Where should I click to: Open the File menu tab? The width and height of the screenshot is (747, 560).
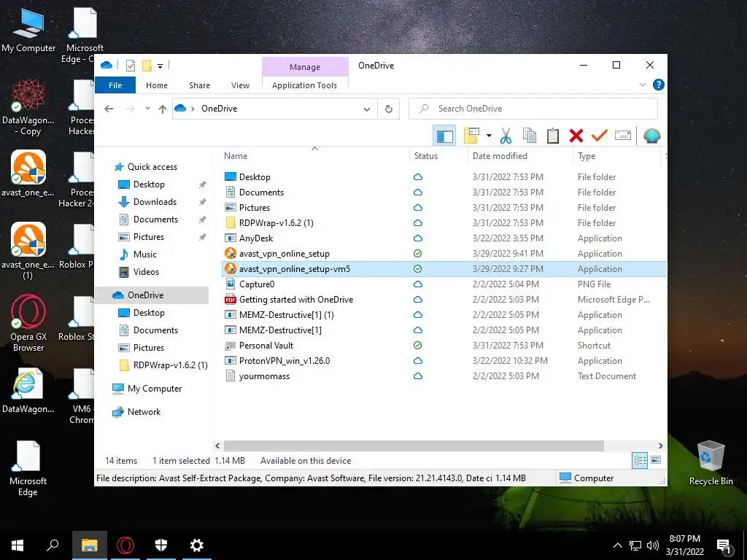pos(115,85)
